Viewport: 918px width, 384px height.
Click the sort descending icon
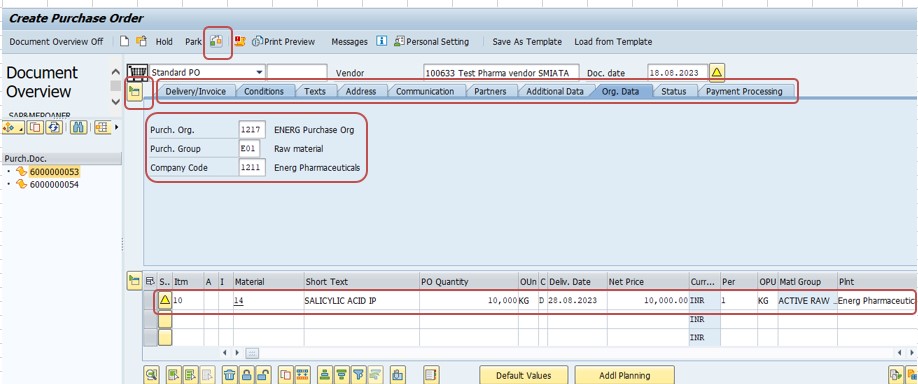click(x=342, y=375)
